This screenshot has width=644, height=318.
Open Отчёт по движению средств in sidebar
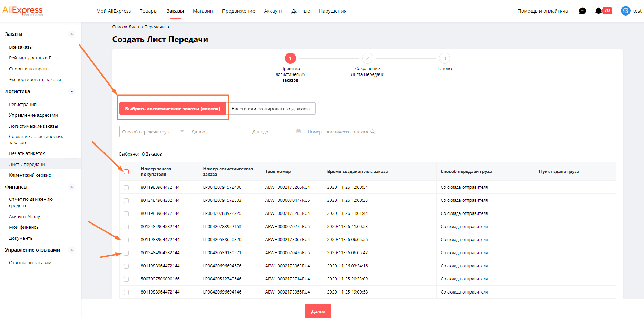coord(31,202)
